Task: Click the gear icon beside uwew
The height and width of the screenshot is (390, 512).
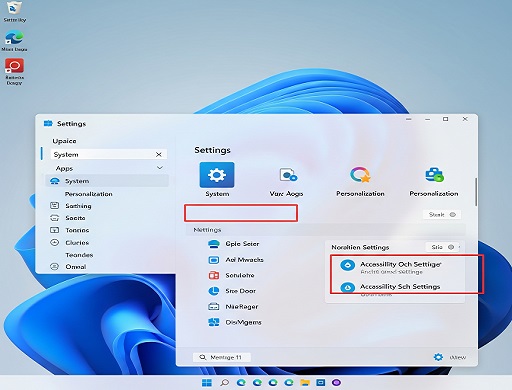Action: 438,357
